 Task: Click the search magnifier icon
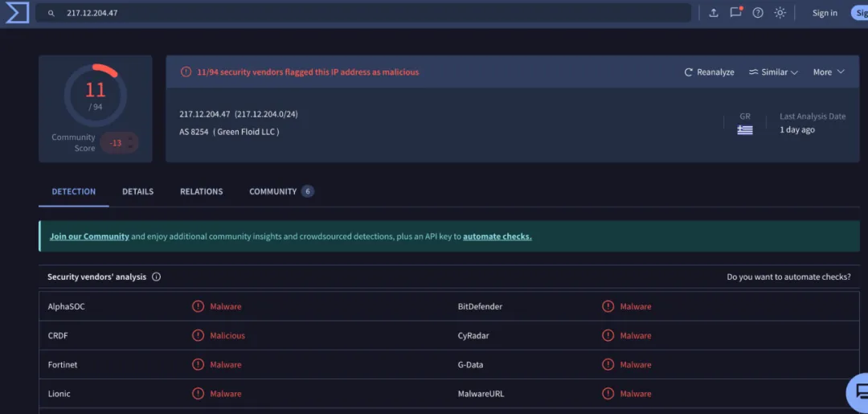pos(51,14)
